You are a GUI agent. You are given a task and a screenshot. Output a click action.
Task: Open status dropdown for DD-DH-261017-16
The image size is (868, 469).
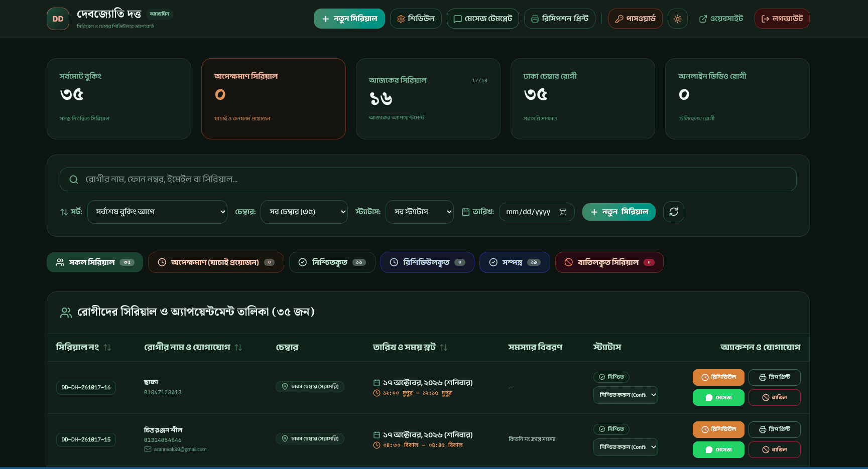(x=625, y=395)
